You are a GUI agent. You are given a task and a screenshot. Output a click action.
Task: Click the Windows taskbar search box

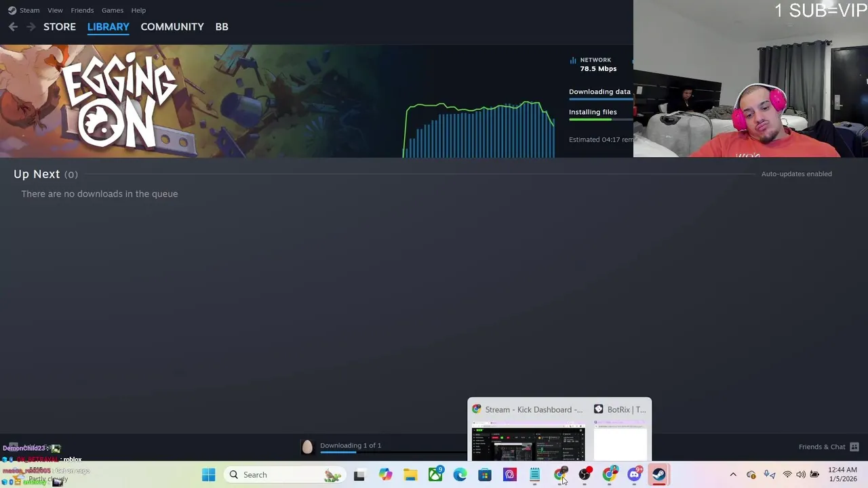283,474
